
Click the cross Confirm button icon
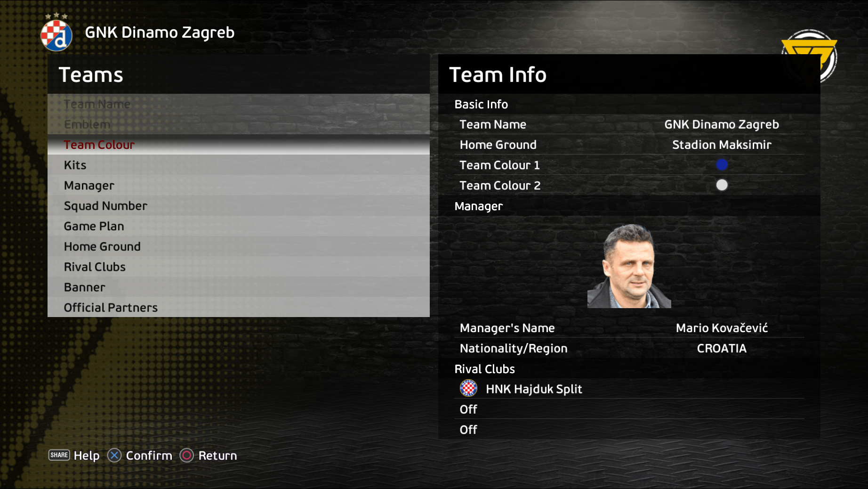pos(114,456)
